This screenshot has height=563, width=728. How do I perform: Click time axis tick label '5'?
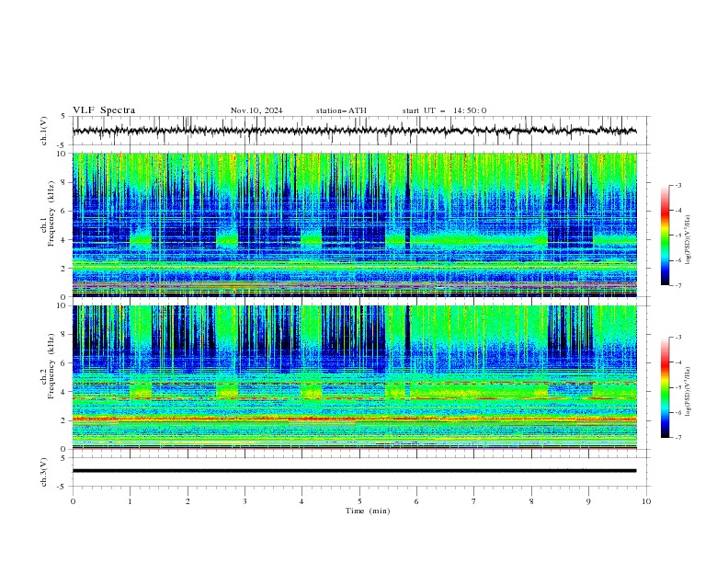coord(359,501)
